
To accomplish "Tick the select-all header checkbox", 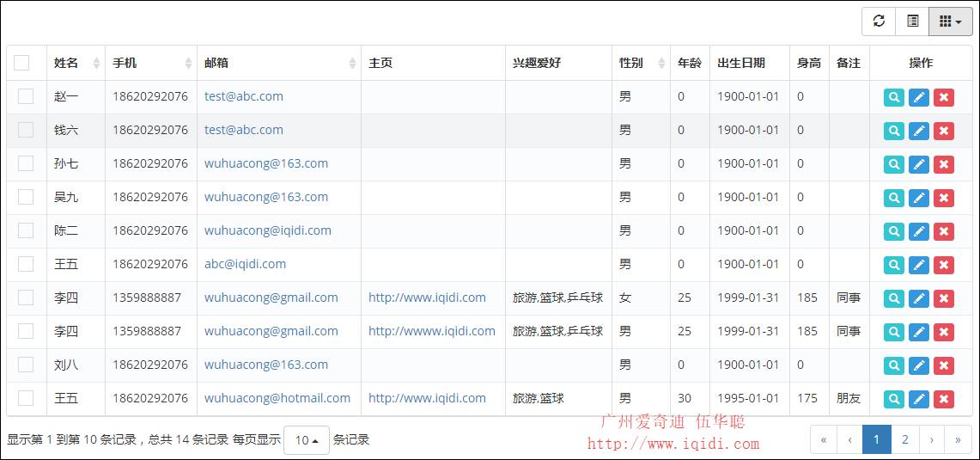I will (21, 63).
